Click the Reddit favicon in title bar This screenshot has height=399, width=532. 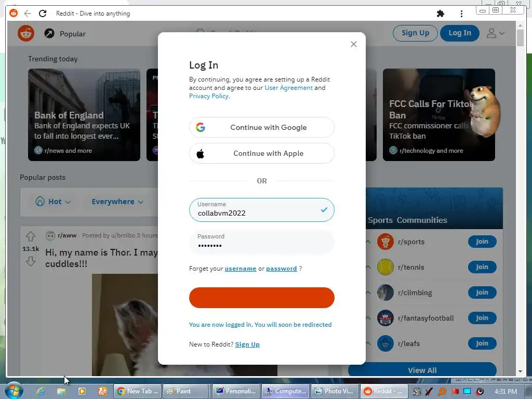pyautogui.click(x=13, y=13)
